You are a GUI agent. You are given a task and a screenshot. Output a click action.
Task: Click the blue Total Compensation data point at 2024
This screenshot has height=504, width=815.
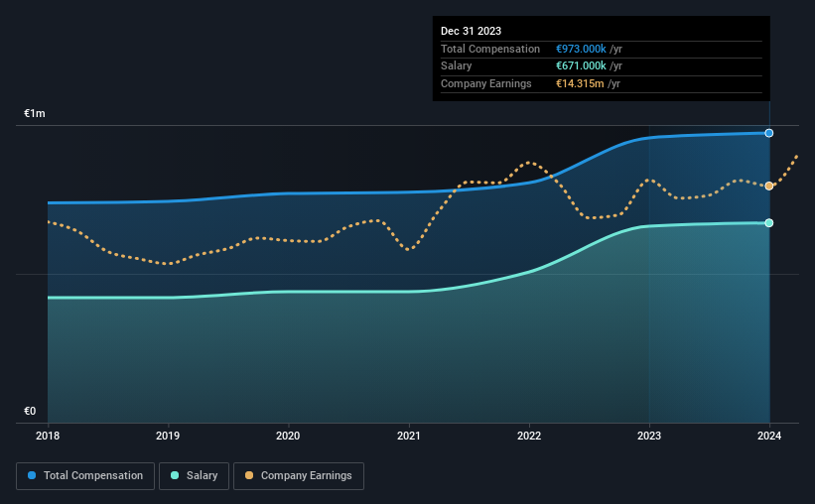[768, 133]
